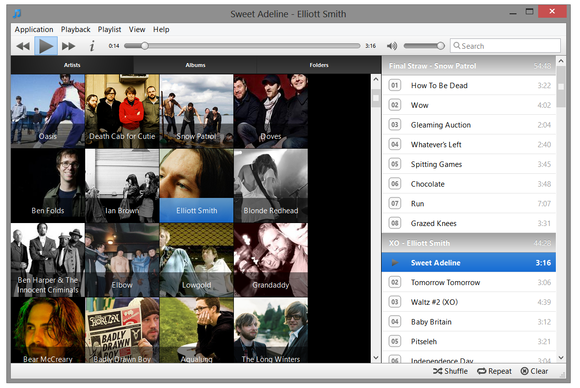Select The Long Winters artist thumbnail

(x=271, y=330)
